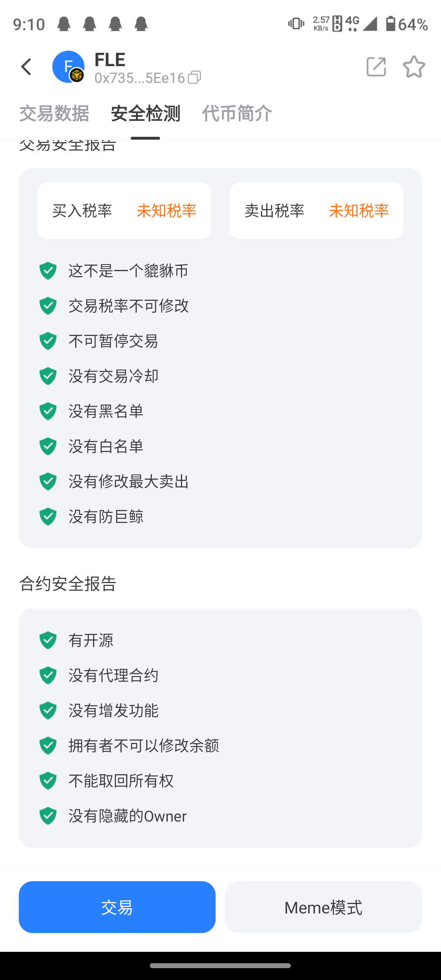This screenshot has height=980, width=441.
Task: Tap the 合约安全报告 section heading
Action: click(68, 584)
